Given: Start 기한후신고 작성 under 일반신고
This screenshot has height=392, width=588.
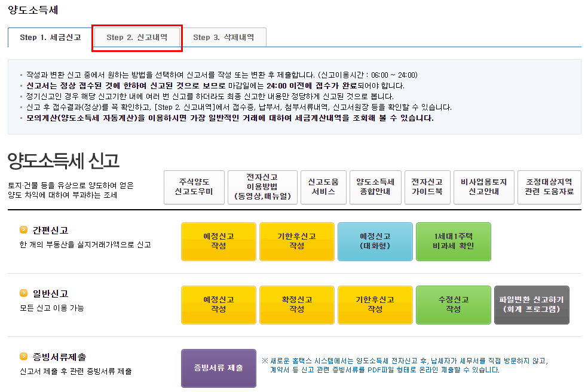Looking at the screenshot, I should pos(375,305).
